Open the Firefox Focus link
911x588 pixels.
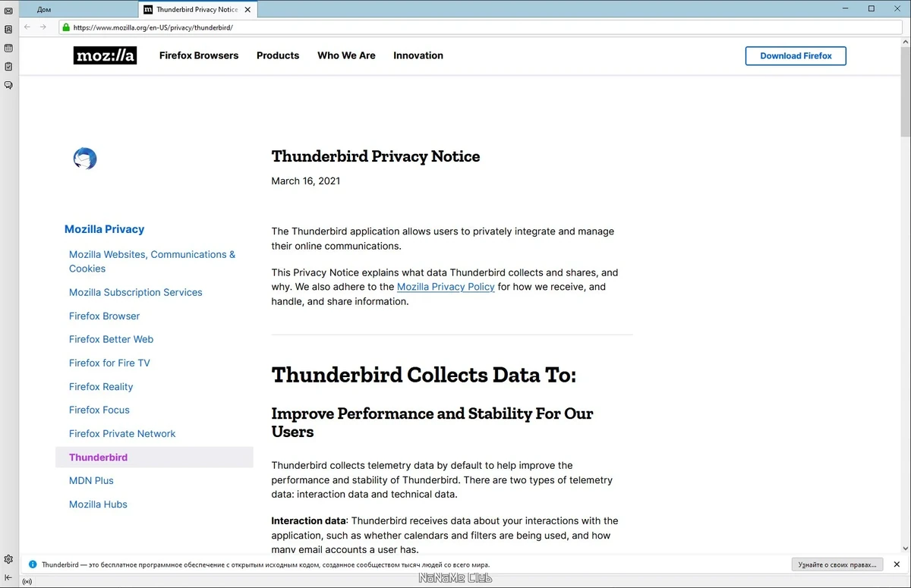(99, 410)
